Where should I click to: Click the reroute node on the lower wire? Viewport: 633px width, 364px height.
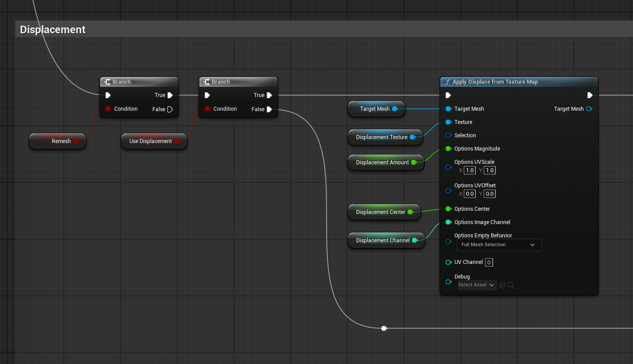click(384, 328)
